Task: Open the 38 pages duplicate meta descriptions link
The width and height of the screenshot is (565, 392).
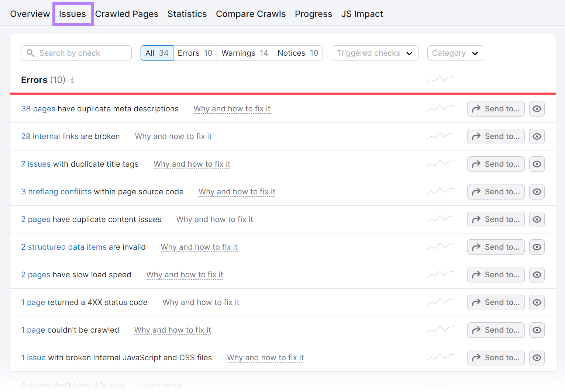Action: click(x=38, y=108)
